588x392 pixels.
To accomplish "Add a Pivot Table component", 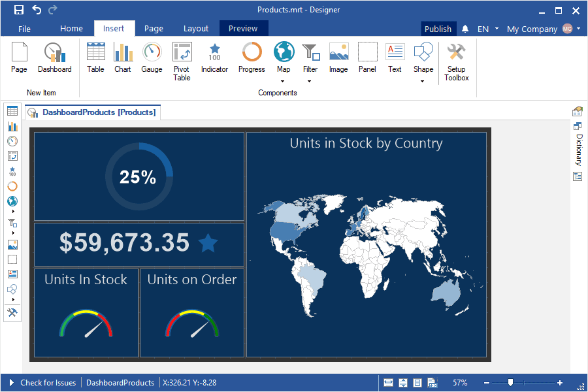I will coord(182,61).
